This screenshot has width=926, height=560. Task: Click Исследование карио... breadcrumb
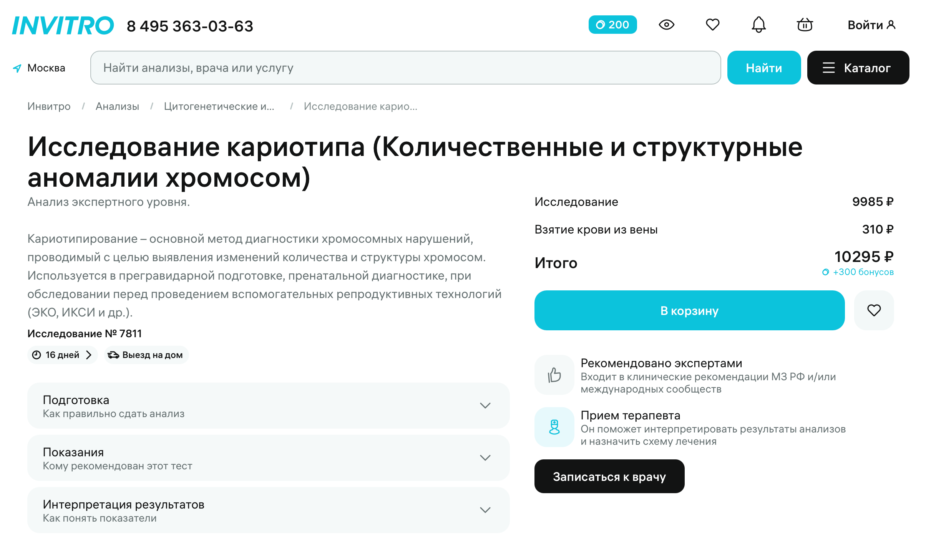pos(360,106)
